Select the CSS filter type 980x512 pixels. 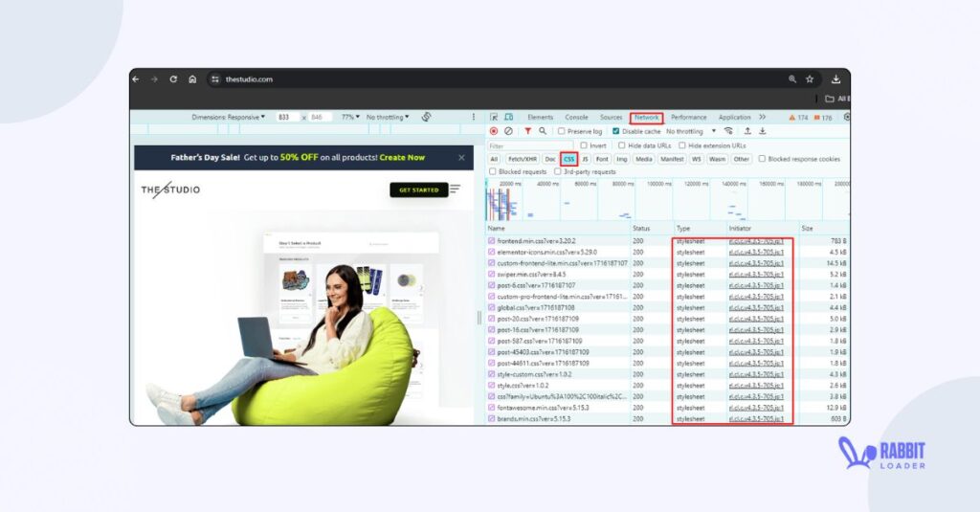(568, 159)
